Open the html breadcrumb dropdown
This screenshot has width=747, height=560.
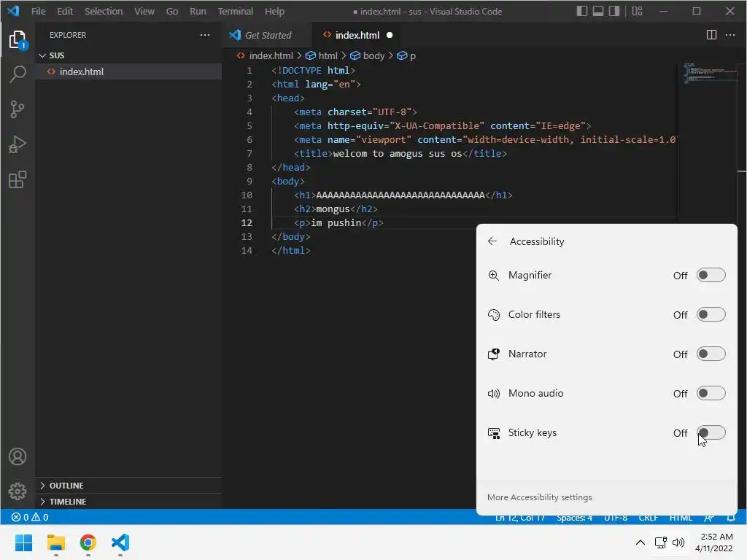coord(322,55)
